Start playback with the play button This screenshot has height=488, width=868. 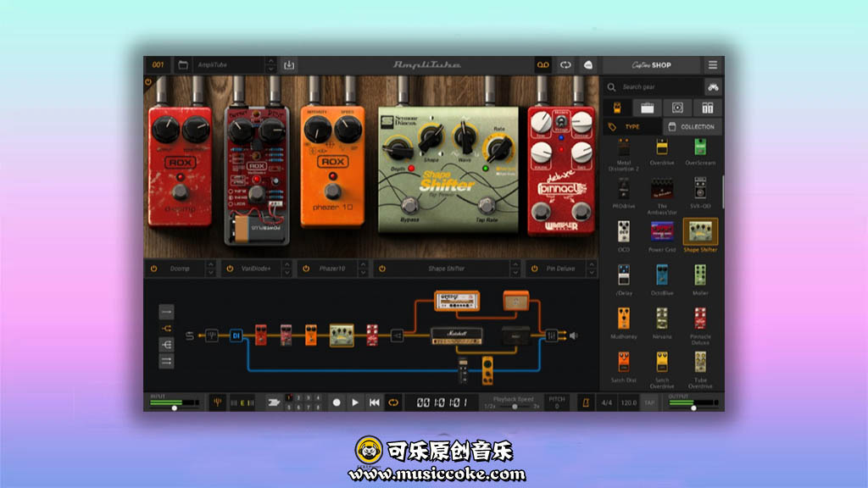pos(355,402)
